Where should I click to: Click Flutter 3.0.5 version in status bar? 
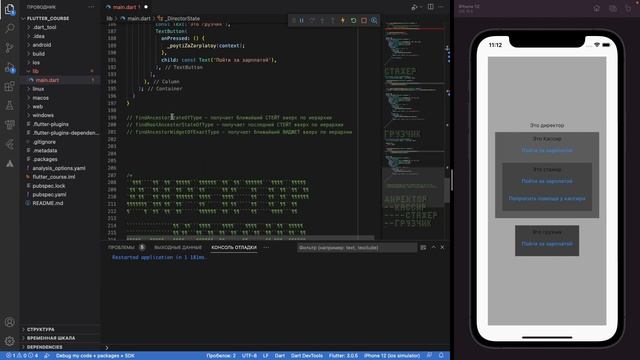pos(343,356)
